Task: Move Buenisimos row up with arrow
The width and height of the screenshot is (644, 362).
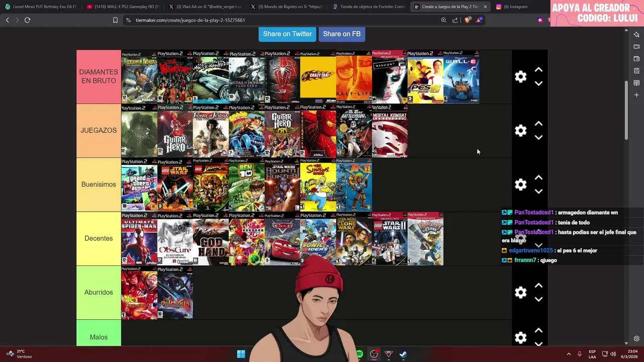Action: coord(538,177)
